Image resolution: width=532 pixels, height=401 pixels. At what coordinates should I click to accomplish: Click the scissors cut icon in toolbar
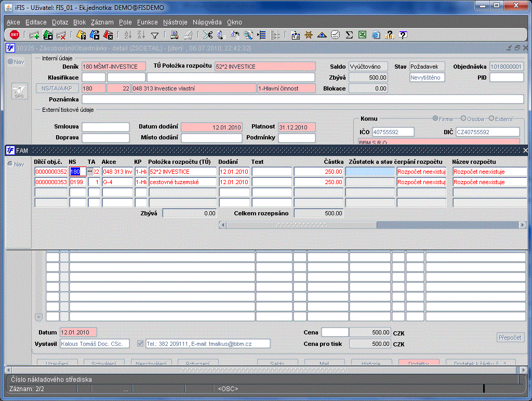pos(207,35)
